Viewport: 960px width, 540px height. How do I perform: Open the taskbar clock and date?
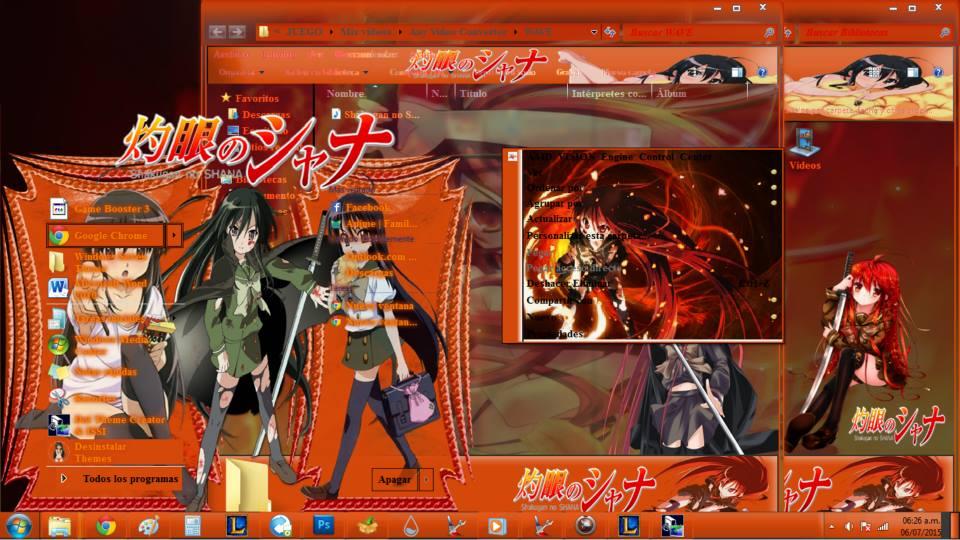coord(921,527)
